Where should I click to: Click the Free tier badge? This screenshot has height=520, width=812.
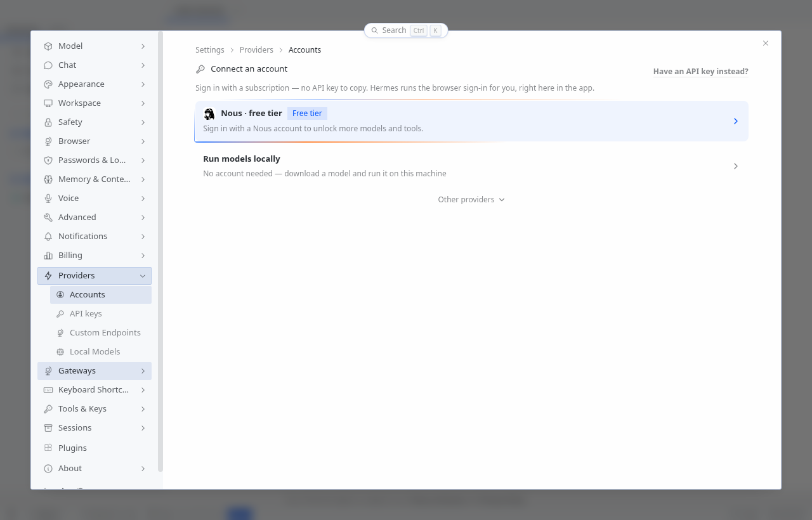point(307,114)
